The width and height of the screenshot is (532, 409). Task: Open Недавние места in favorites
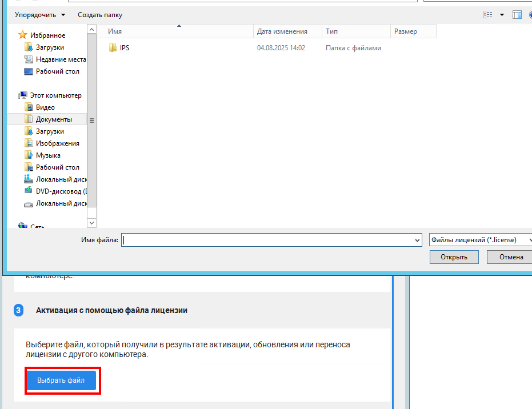(61, 59)
